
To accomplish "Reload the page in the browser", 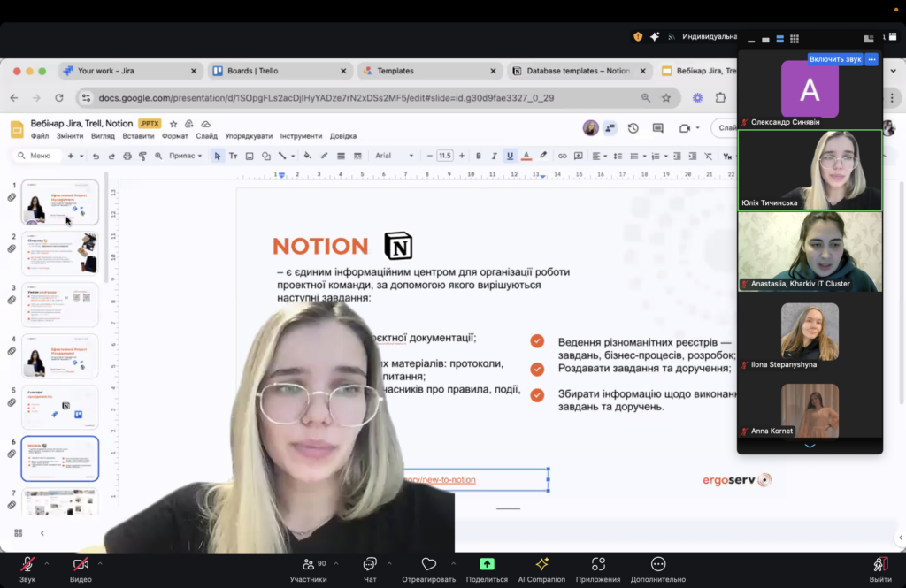I will [x=59, y=97].
